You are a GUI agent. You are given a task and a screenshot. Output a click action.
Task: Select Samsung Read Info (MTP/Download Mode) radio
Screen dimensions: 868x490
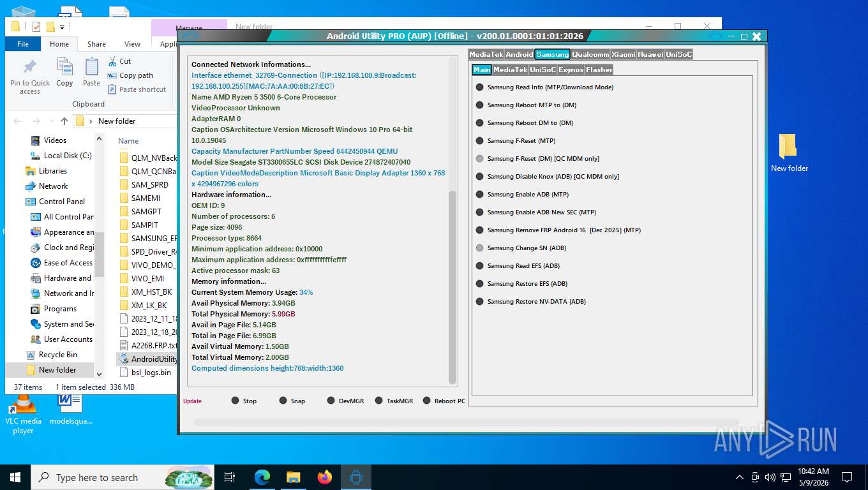click(x=479, y=87)
